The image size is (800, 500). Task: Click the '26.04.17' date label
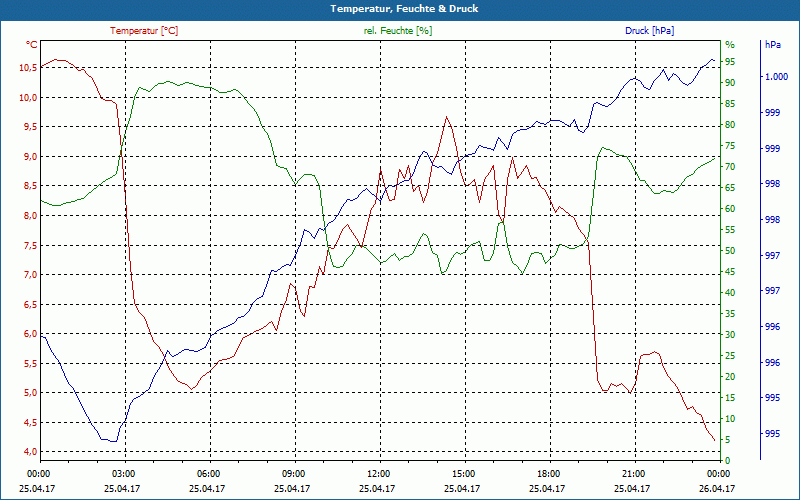717,489
